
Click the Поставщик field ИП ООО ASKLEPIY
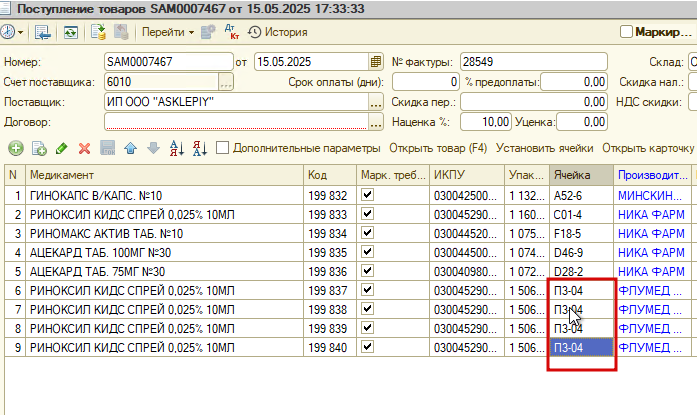[236, 102]
